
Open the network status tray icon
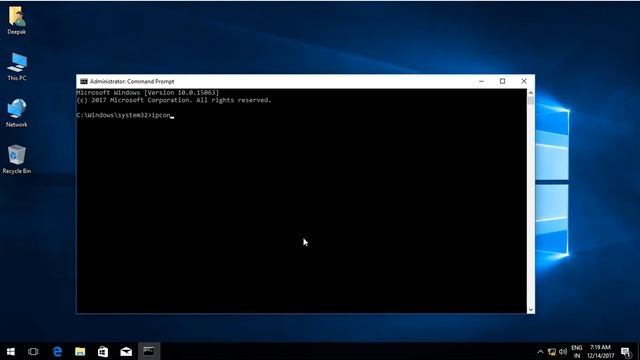552,351
